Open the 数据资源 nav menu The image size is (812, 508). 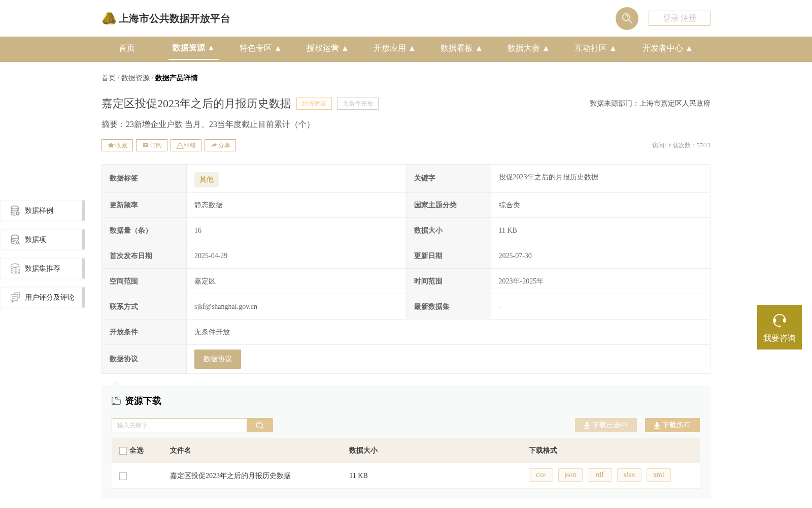pos(193,48)
